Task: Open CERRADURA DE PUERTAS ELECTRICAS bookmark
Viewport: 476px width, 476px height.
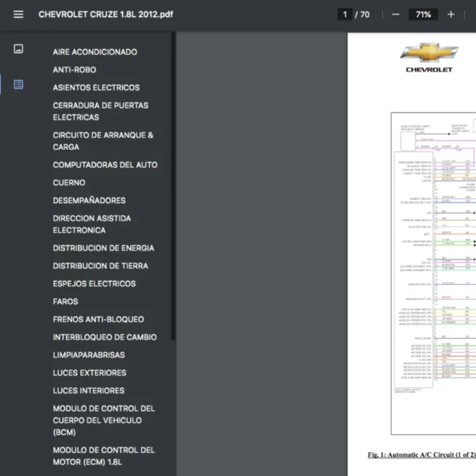Action: click(100, 111)
